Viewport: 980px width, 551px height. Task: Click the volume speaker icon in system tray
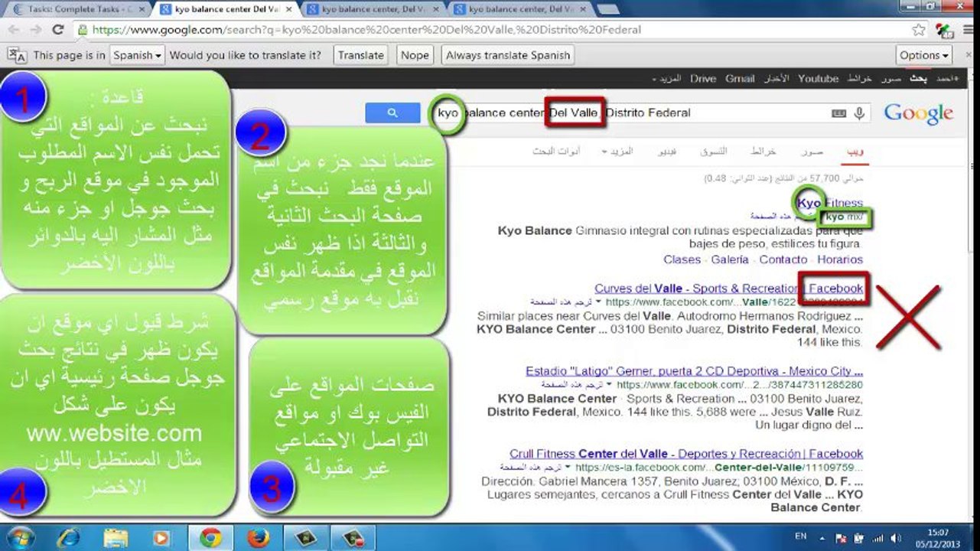click(x=897, y=539)
